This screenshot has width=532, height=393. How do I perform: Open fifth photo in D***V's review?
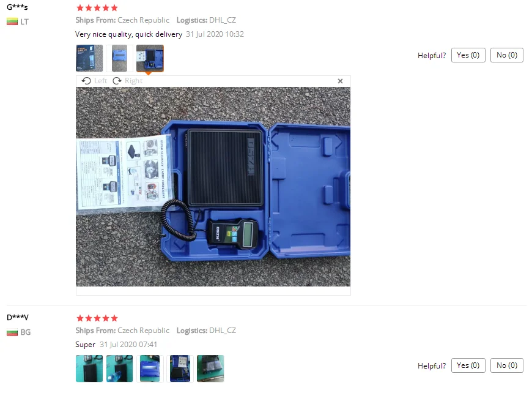coord(210,369)
